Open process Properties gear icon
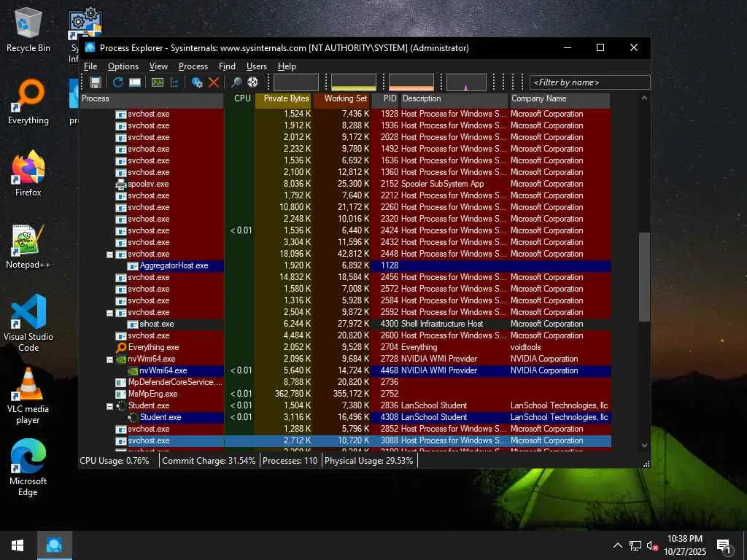 pos(197,82)
